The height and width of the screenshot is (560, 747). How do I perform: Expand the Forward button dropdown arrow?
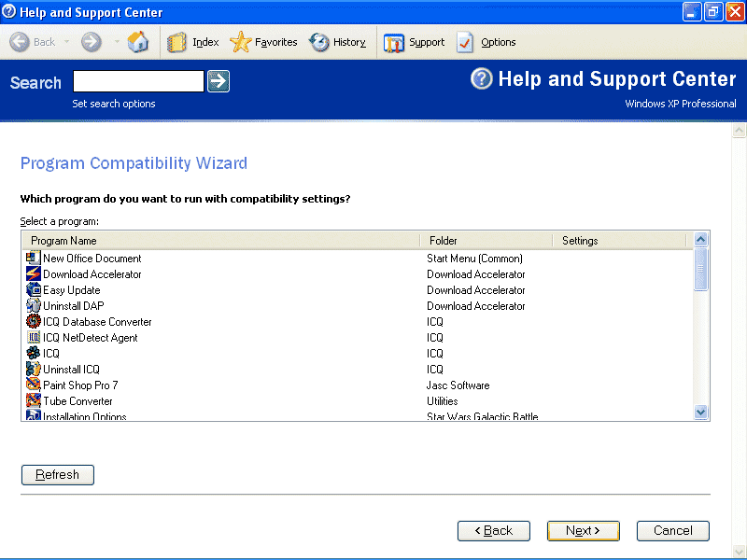[116, 42]
